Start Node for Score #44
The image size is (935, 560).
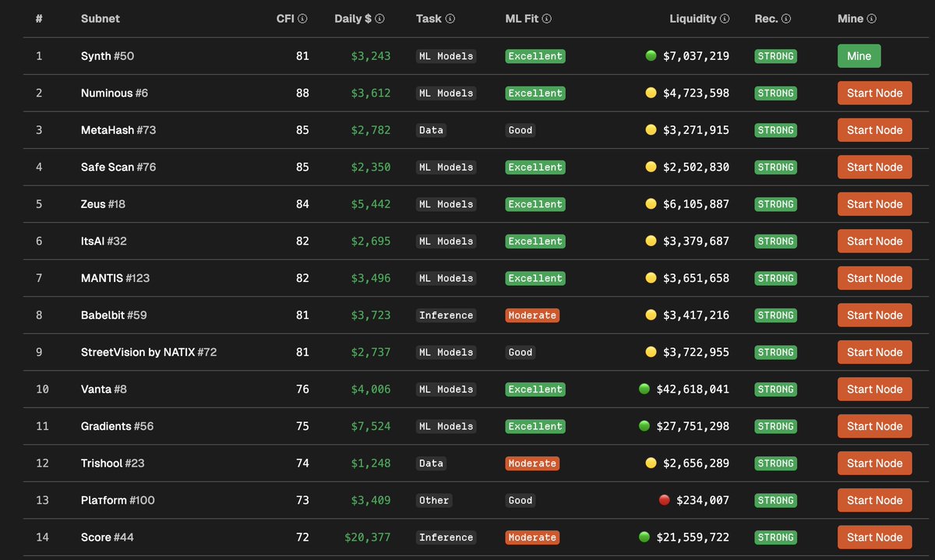tap(874, 537)
